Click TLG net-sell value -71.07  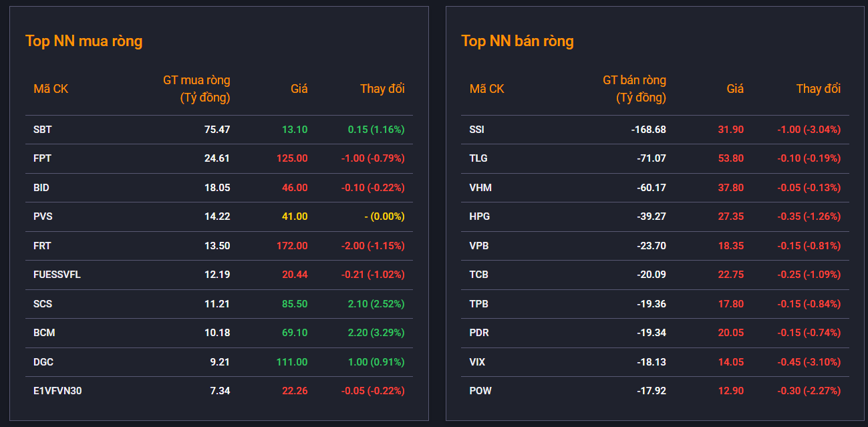coord(652,158)
